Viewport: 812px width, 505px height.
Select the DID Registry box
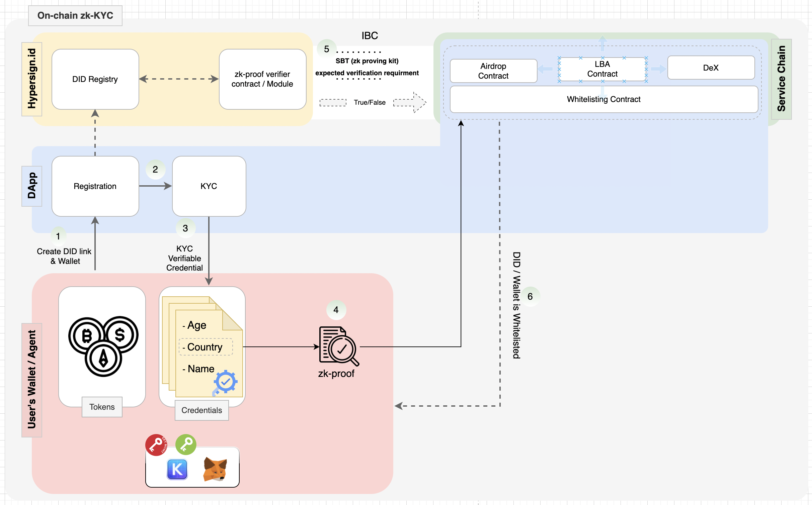coord(95,79)
